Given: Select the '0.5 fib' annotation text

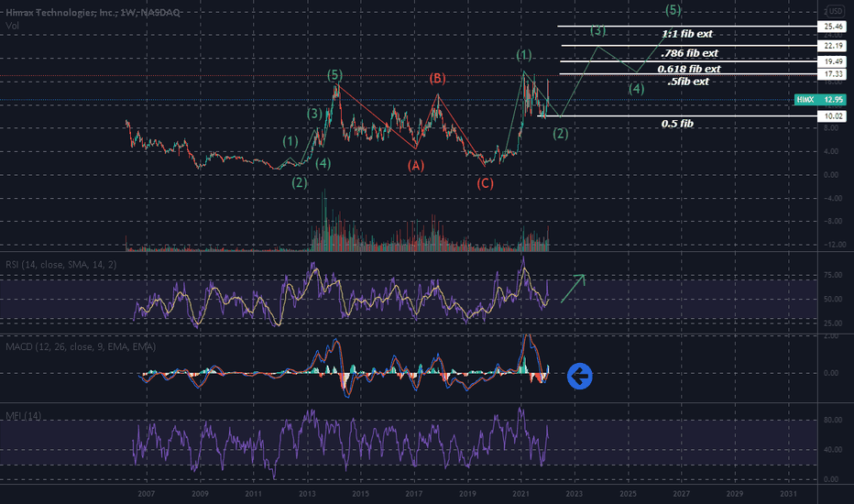Looking at the screenshot, I should coord(677,125).
